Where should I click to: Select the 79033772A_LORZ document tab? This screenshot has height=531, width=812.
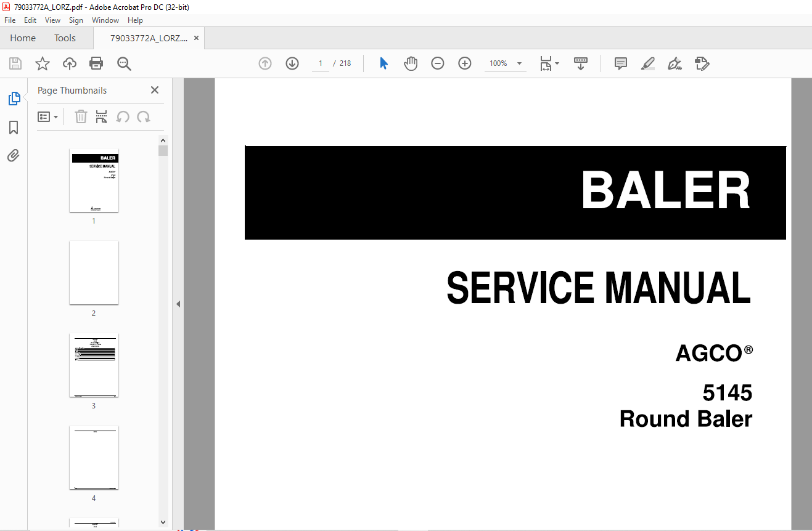tap(149, 38)
